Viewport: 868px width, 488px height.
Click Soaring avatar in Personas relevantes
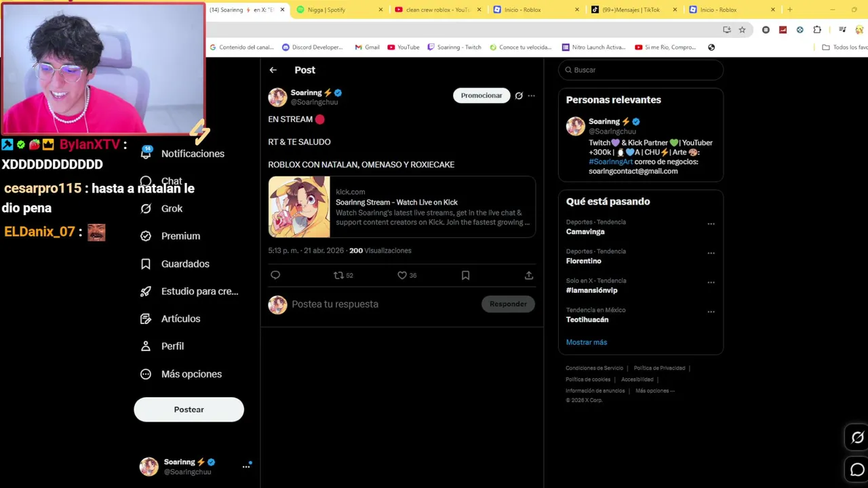click(576, 126)
